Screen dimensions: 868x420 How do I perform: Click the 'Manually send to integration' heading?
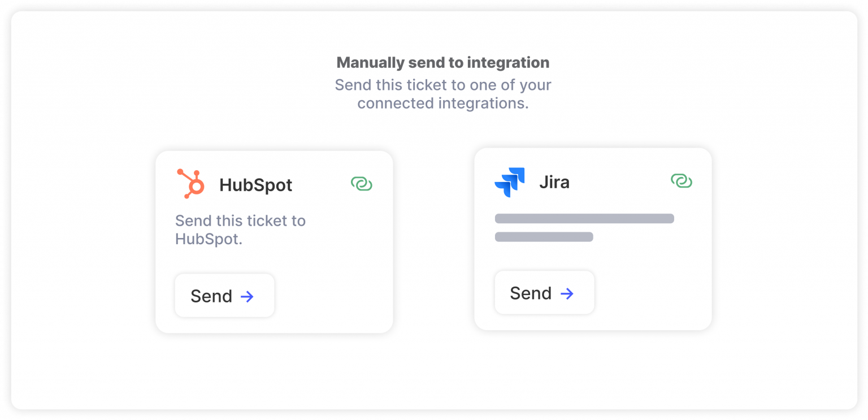442,63
